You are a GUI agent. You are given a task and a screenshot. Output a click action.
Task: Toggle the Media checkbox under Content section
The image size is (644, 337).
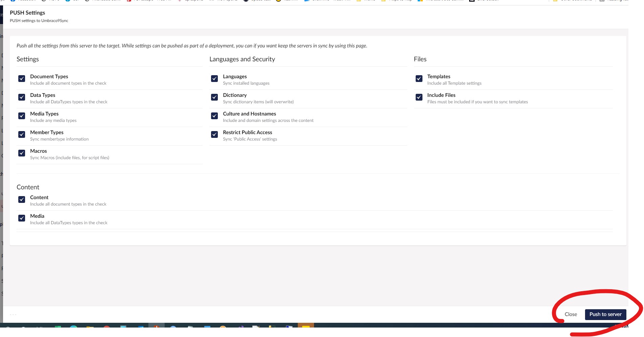pyautogui.click(x=22, y=218)
